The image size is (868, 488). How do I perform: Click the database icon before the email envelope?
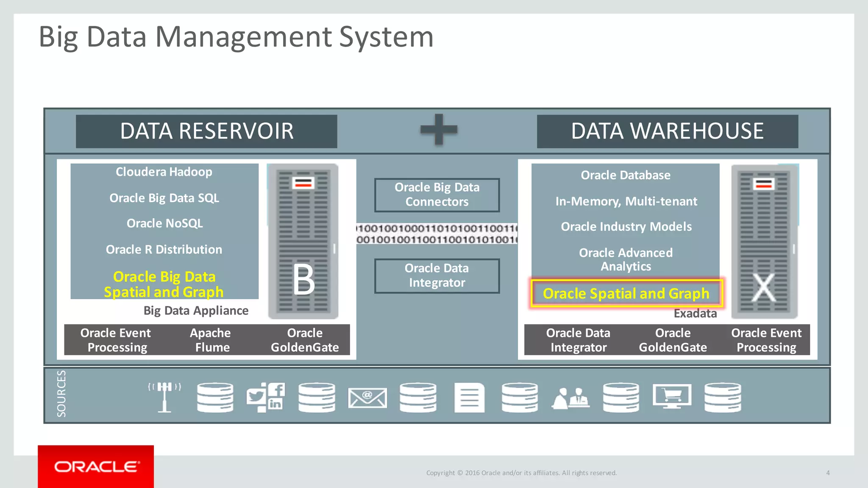(317, 397)
